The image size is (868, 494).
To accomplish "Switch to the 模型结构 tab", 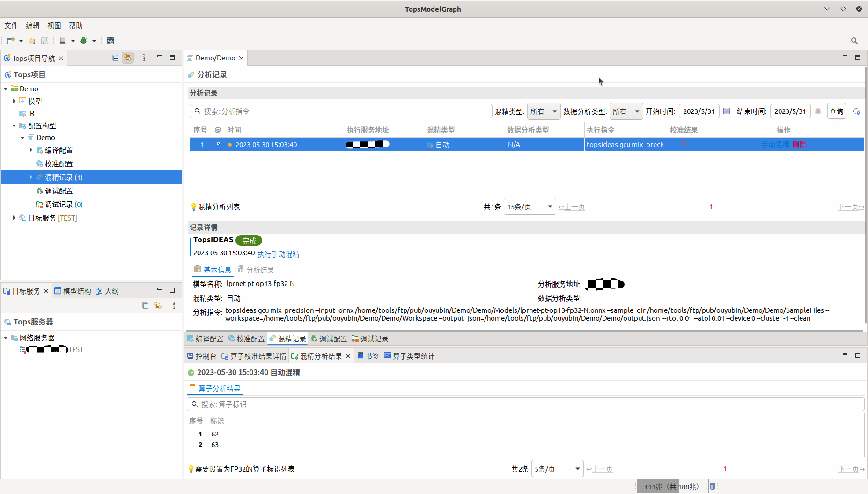I will click(x=73, y=291).
